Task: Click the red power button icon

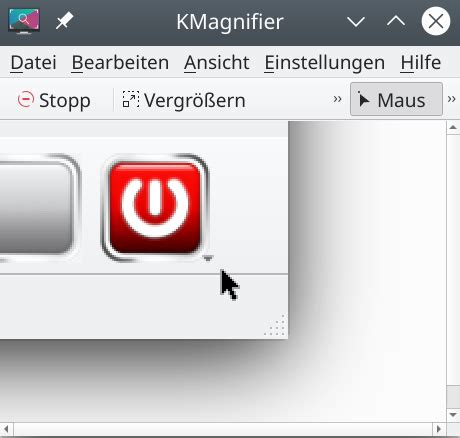Action: coord(155,208)
